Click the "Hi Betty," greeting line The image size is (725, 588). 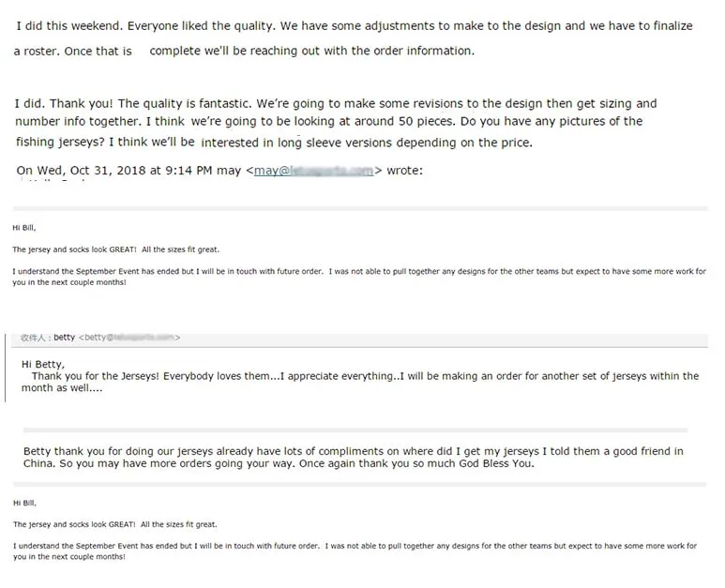pyautogui.click(x=43, y=363)
